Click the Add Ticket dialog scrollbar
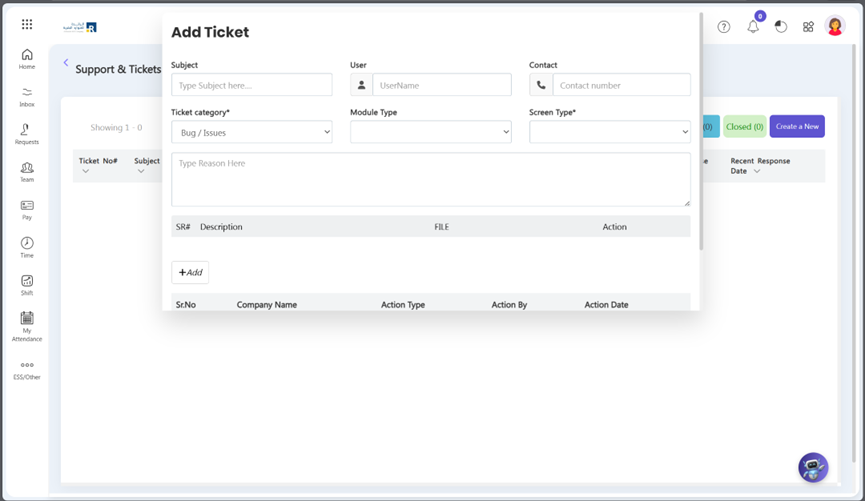The width and height of the screenshot is (865, 501). pos(701,130)
